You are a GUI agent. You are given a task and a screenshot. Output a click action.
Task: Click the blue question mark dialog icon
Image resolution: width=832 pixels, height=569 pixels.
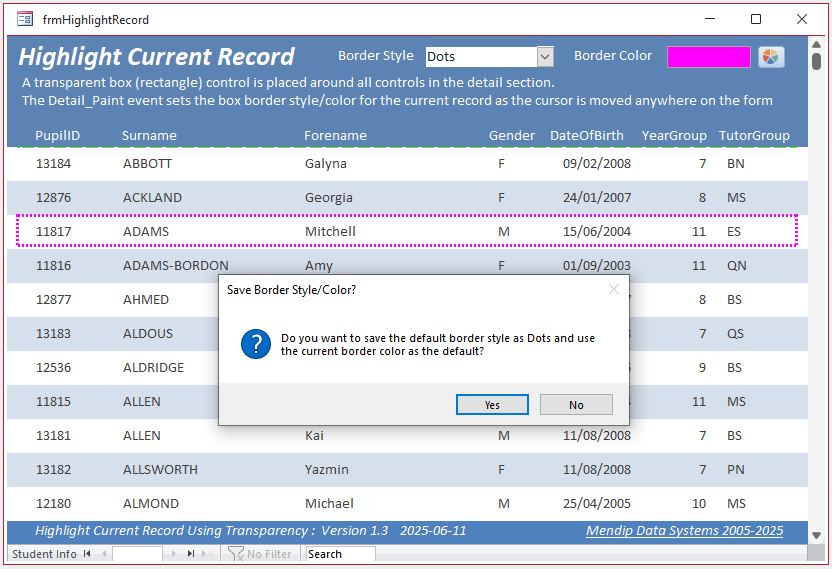click(256, 344)
